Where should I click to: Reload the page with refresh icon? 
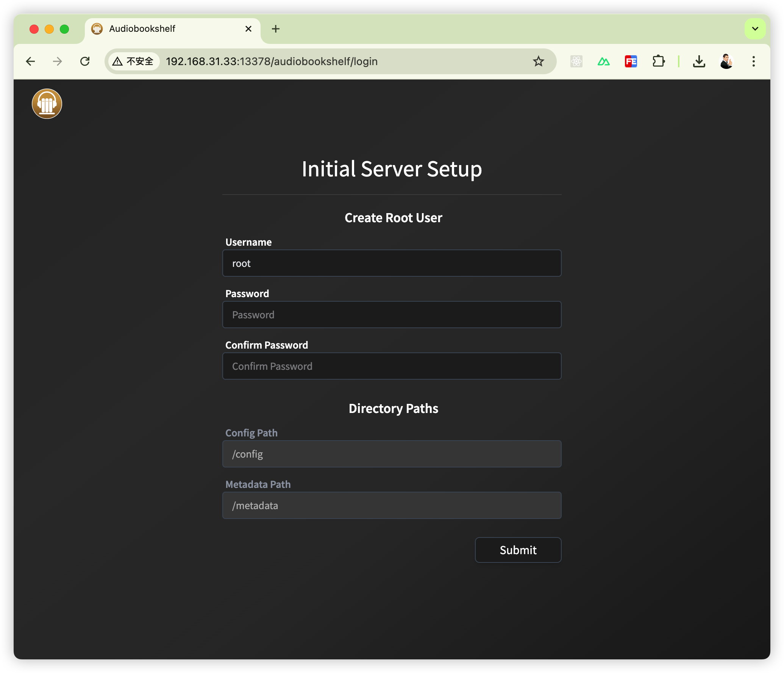coord(85,61)
